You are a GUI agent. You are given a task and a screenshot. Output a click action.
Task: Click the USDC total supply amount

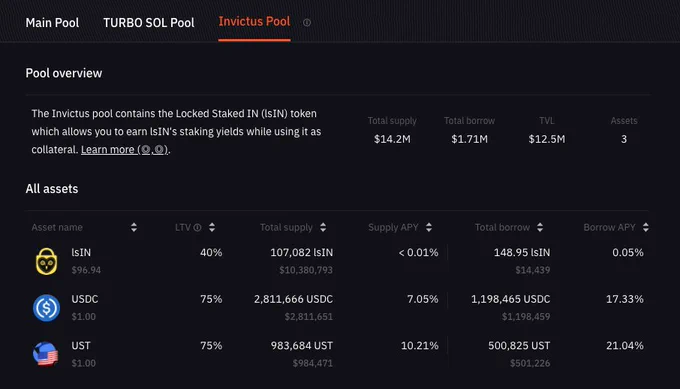point(294,299)
